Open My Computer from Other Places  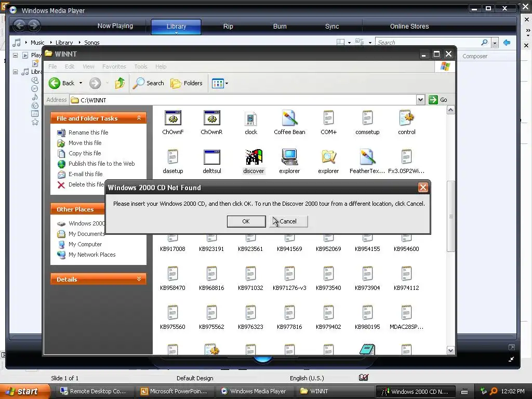(85, 244)
